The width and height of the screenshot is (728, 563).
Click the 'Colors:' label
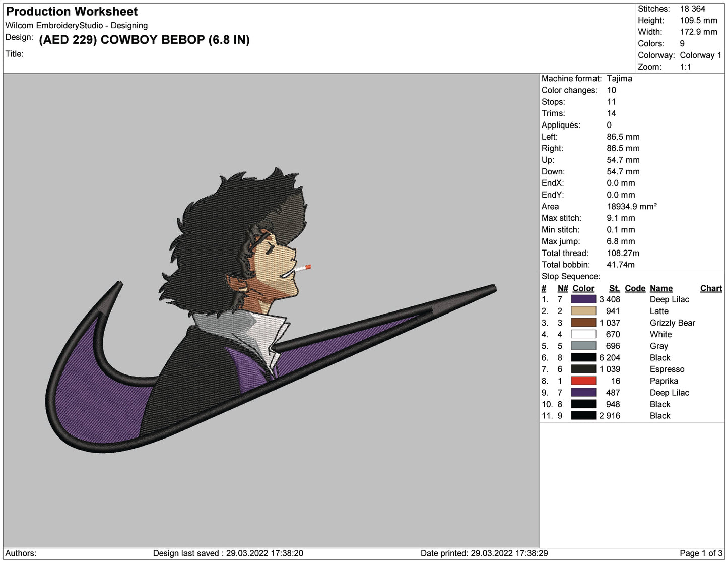pos(651,43)
